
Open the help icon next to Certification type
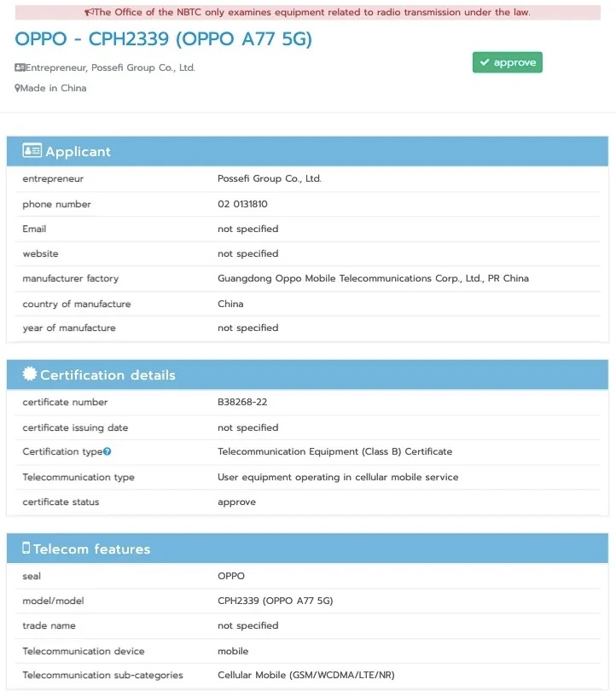[x=108, y=452]
